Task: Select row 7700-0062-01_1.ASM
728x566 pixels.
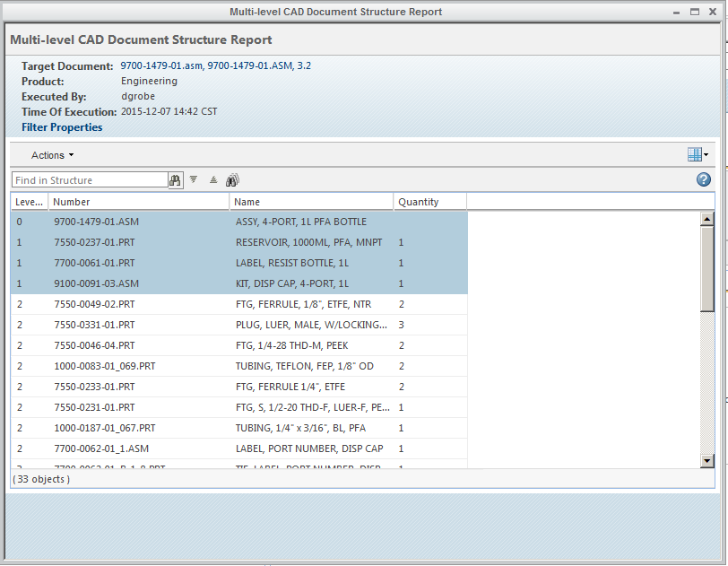Action: click(239, 448)
